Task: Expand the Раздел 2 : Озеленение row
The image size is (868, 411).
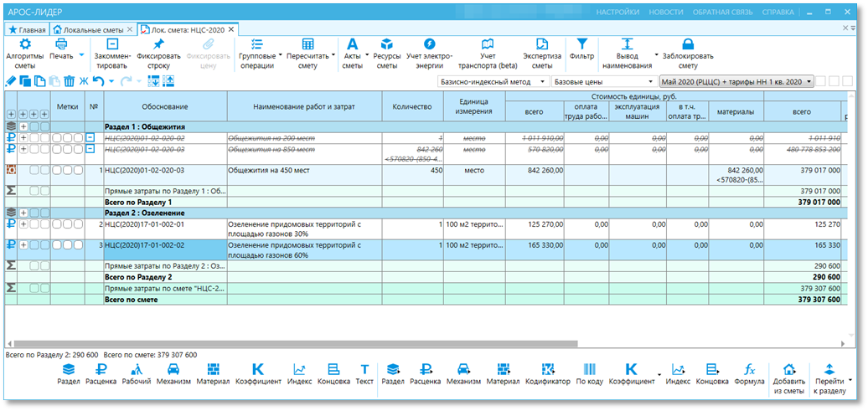Action: 23,213
